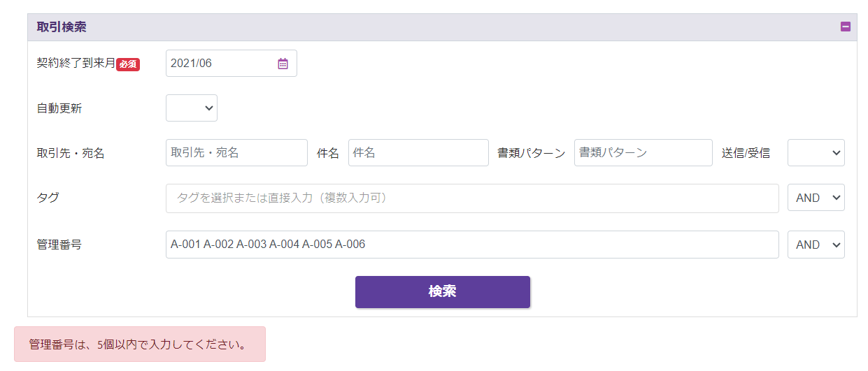Click the 管理番号 field containing A-001
This screenshot has height=371, width=868.
pyautogui.click(x=472, y=245)
